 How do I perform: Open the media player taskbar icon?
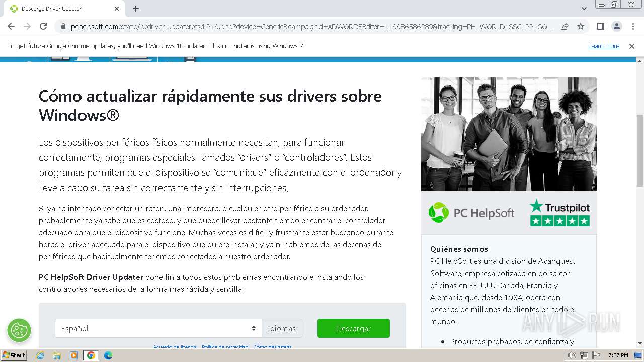[x=74, y=355]
